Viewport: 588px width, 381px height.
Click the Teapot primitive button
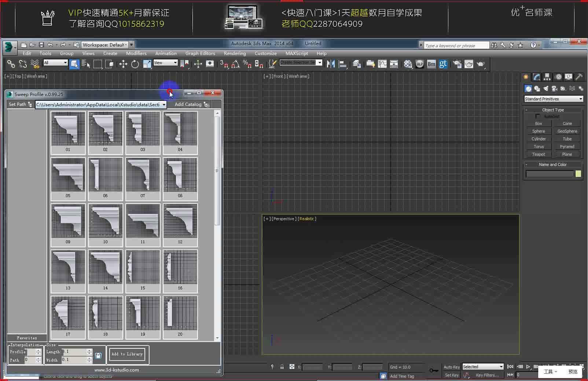(x=538, y=154)
